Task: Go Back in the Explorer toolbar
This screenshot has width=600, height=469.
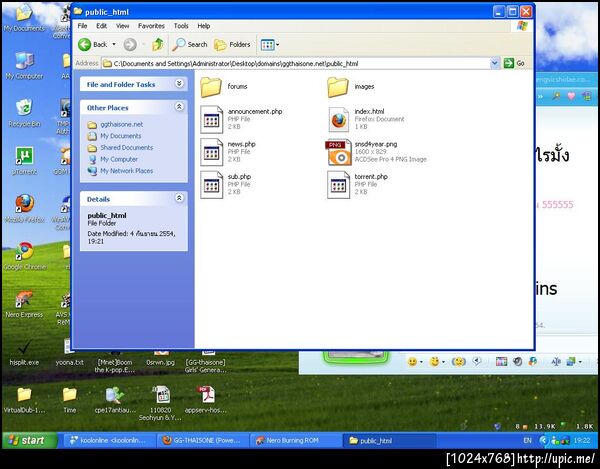Action: pyautogui.click(x=93, y=45)
